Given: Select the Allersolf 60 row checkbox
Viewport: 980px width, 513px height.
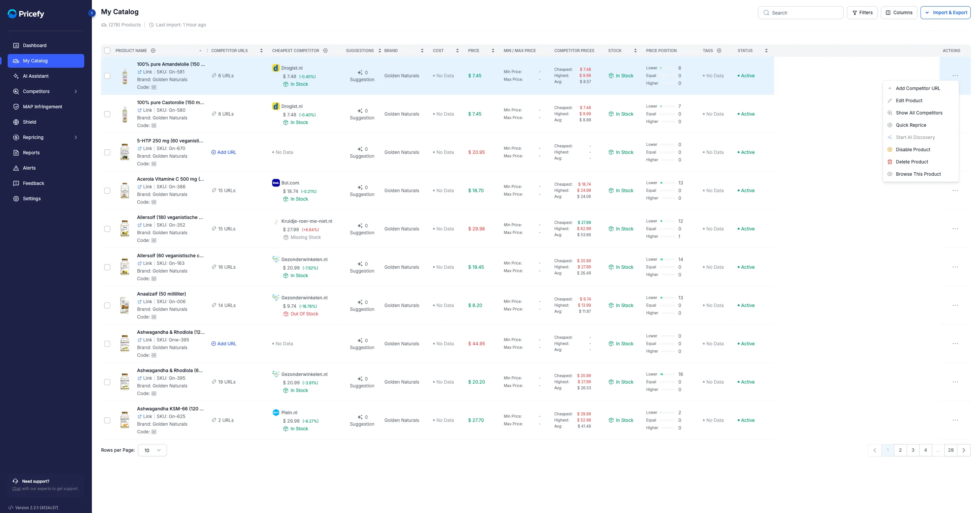Looking at the screenshot, I should [107, 267].
